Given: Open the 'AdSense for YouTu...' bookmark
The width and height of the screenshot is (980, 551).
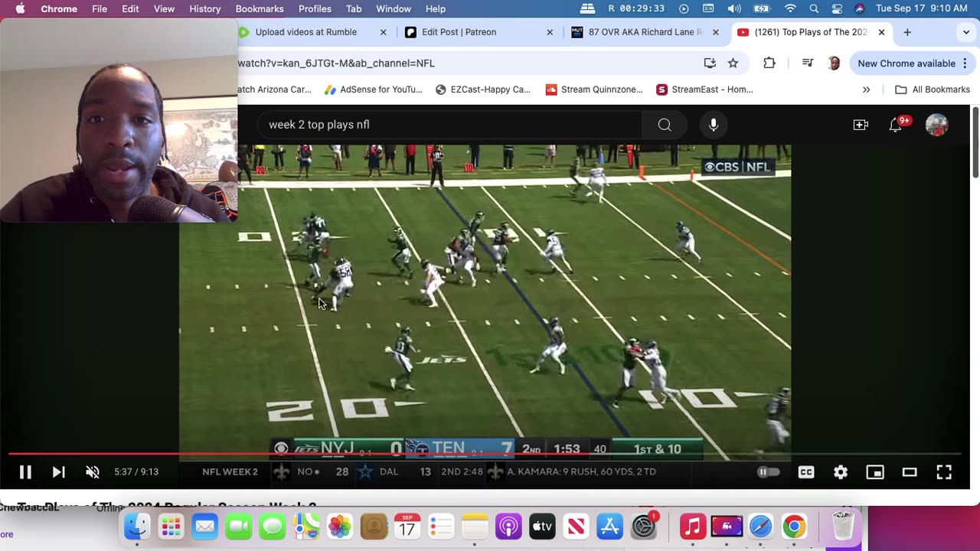Looking at the screenshot, I should pos(374,90).
